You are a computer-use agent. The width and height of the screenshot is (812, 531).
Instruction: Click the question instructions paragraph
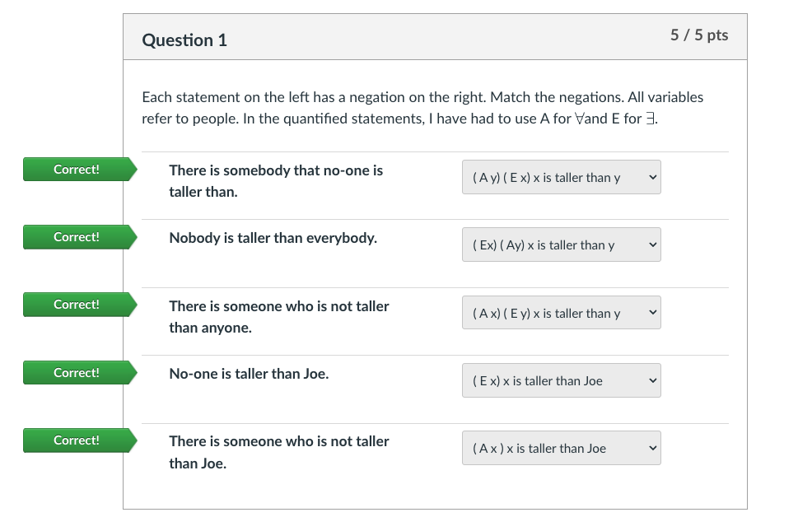pyautogui.click(x=422, y=107)
